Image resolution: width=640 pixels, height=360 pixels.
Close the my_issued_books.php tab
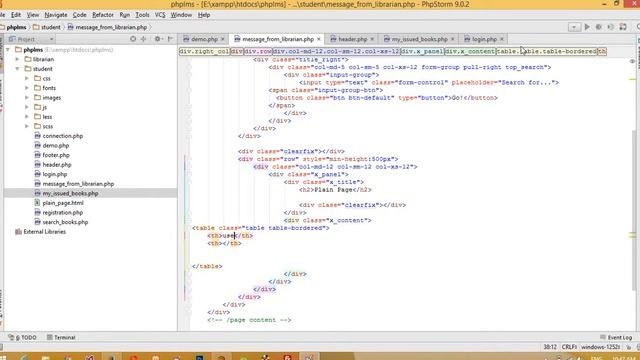(x=452, y=39)
